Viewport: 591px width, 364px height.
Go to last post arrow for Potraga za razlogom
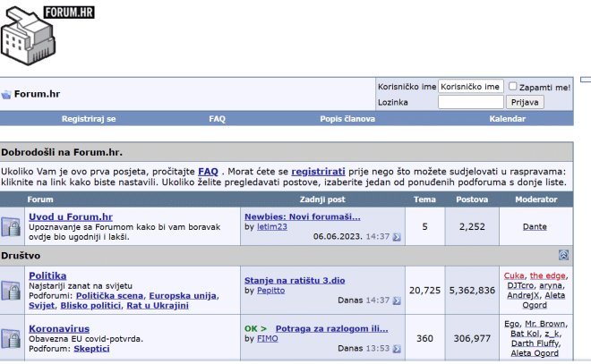pyautogui.click(x=397, y=349)
